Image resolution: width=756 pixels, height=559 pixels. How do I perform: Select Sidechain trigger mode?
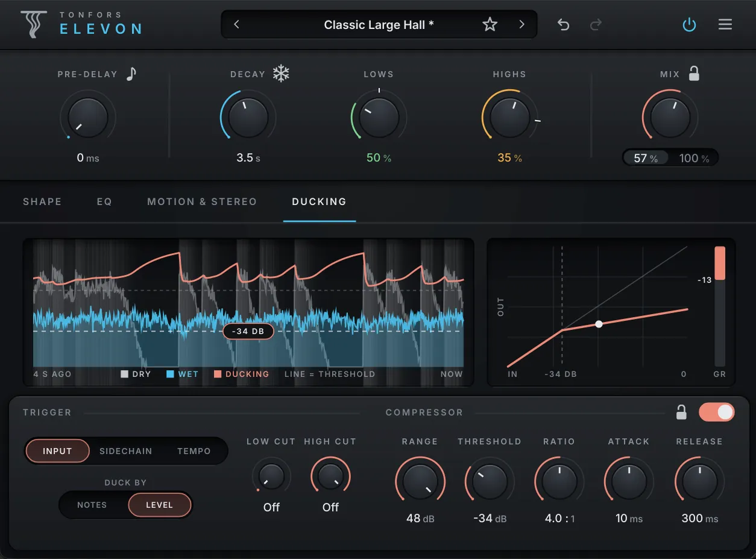(125, 451)
